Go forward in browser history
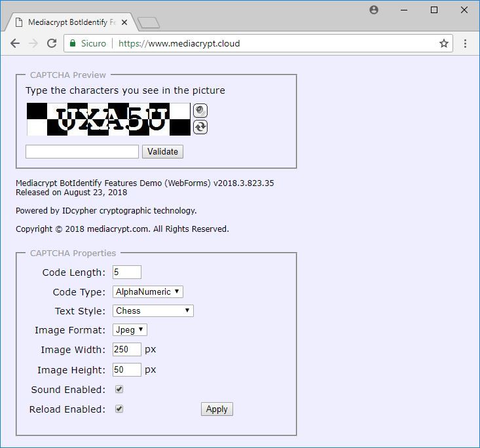This screenshot has height=448, width=480. (x=33, y=43)
